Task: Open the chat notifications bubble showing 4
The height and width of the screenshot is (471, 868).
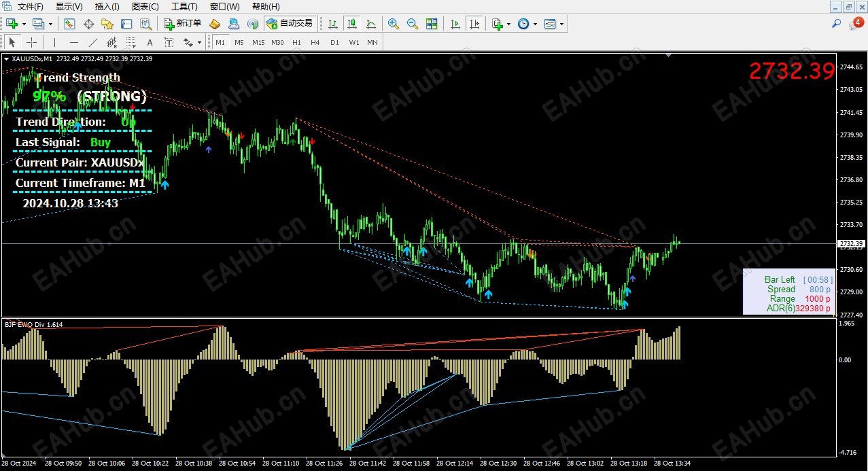Action: 856,24
